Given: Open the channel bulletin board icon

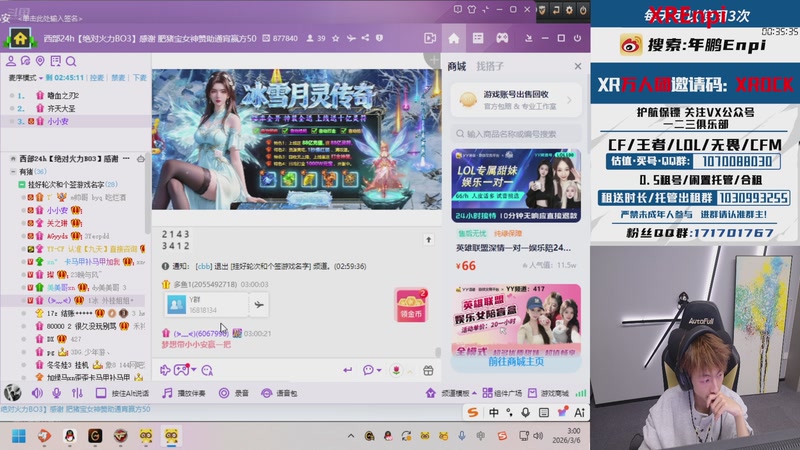Looking at the screenshot, I should pyautogui.click(x=56, y=61).
